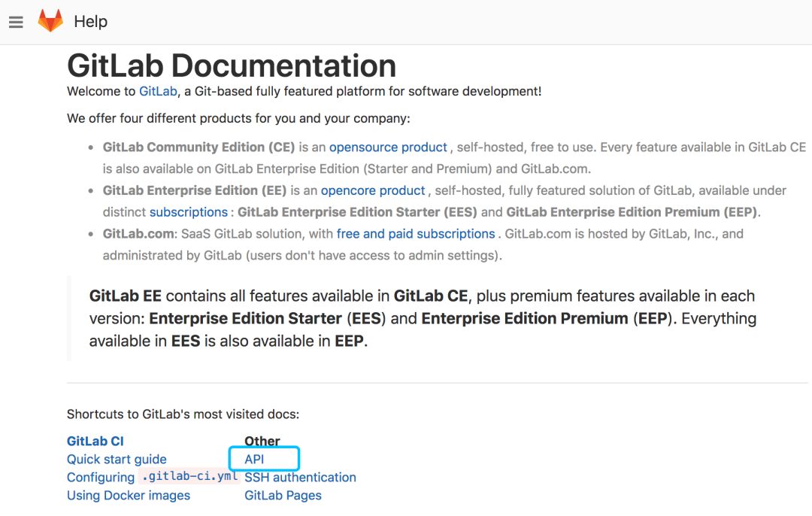Click the 'GitLab Enterprise Edition (EE)' text

point(195,190)
